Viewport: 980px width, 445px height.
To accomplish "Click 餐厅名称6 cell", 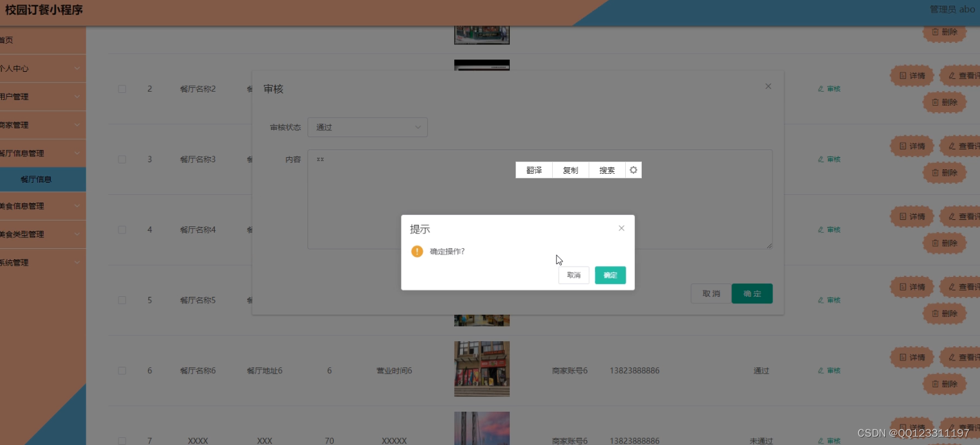I will coord(198,371).
